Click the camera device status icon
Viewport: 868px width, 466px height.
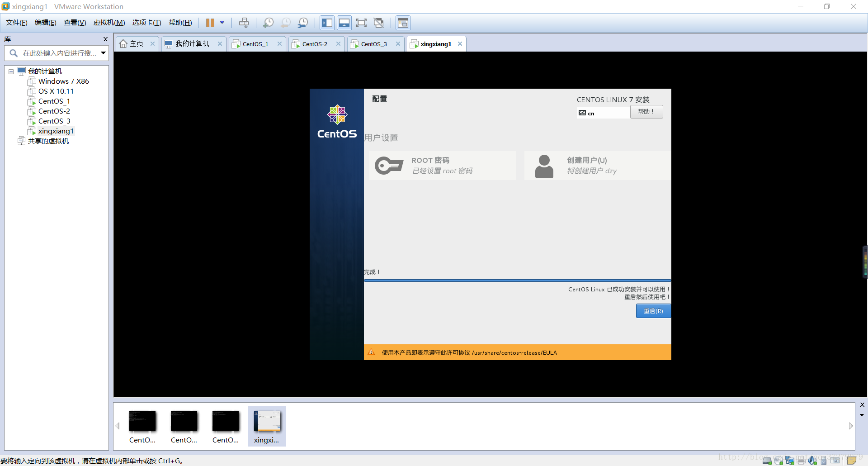(835, 461)
